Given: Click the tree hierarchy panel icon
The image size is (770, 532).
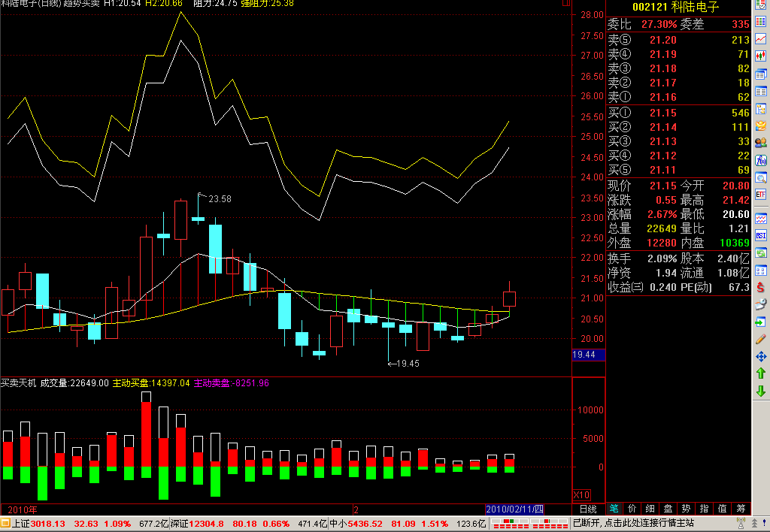Looking at the screenshot, I should click(761, 108).
